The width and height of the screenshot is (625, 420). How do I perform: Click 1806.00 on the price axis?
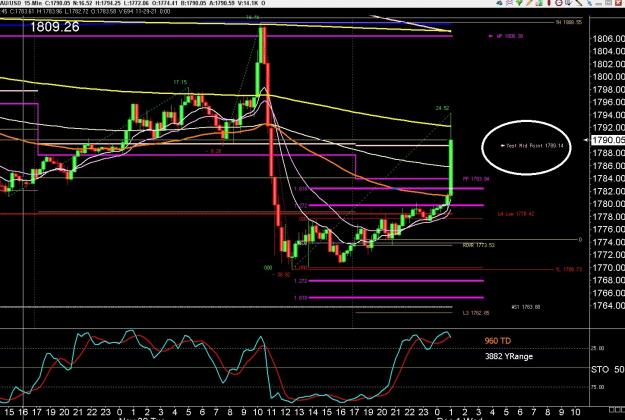(609, 39)
